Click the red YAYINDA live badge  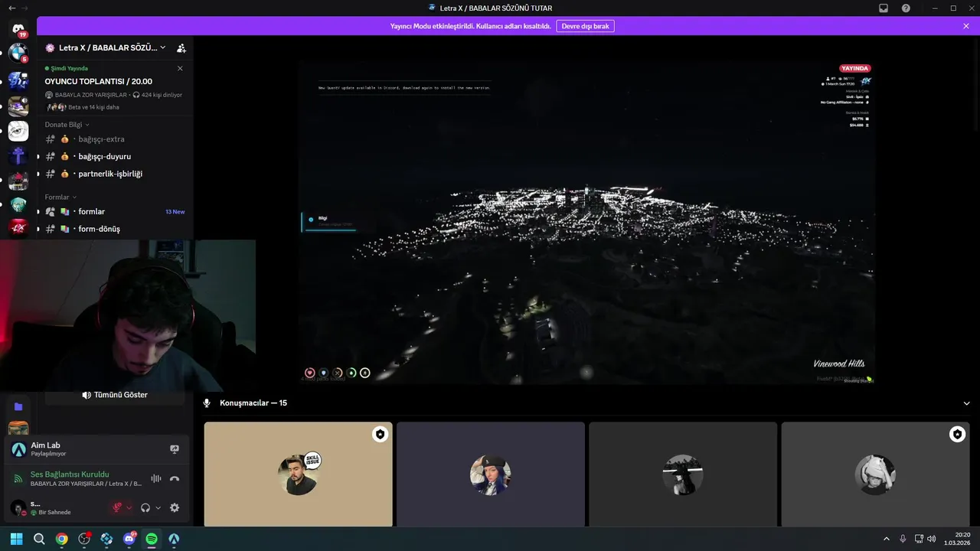855,68
